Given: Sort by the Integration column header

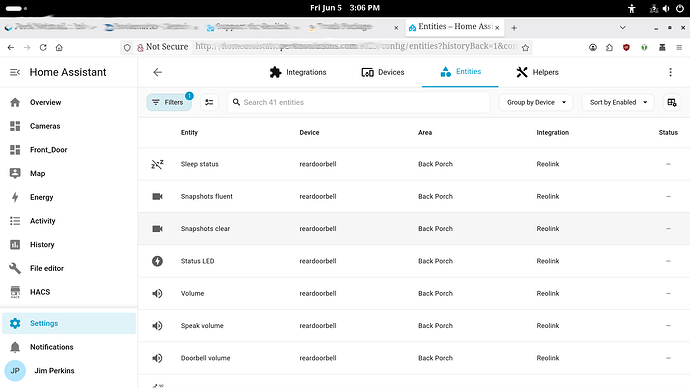Looking at the screenshot, I should coord(553,132).
